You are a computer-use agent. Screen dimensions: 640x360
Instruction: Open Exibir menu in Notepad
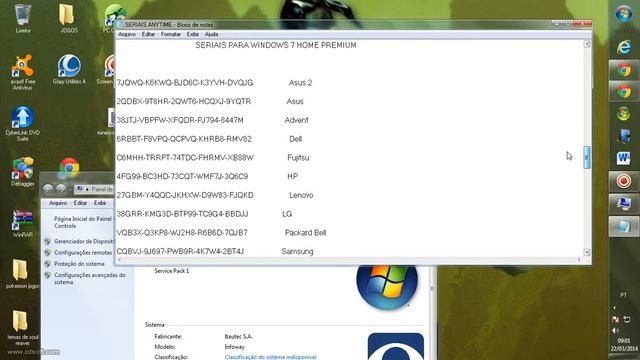click(x=193, y=34)
